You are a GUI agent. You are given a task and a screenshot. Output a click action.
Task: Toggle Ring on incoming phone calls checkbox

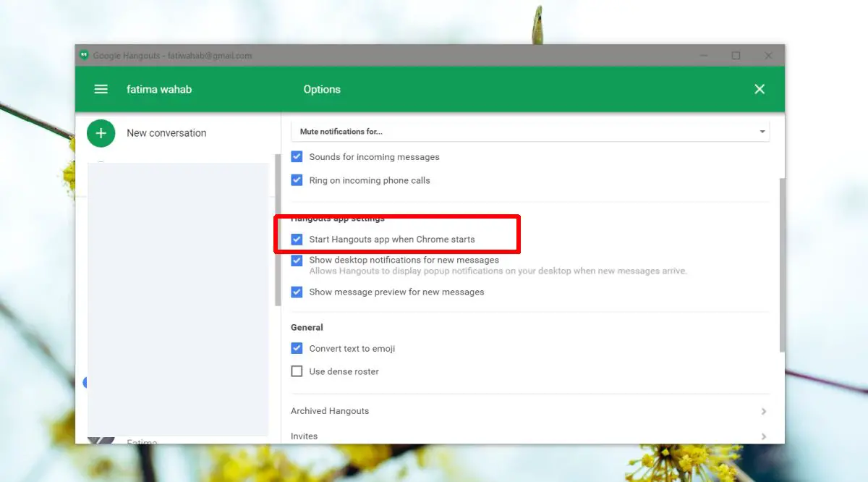tap(297, 180)
